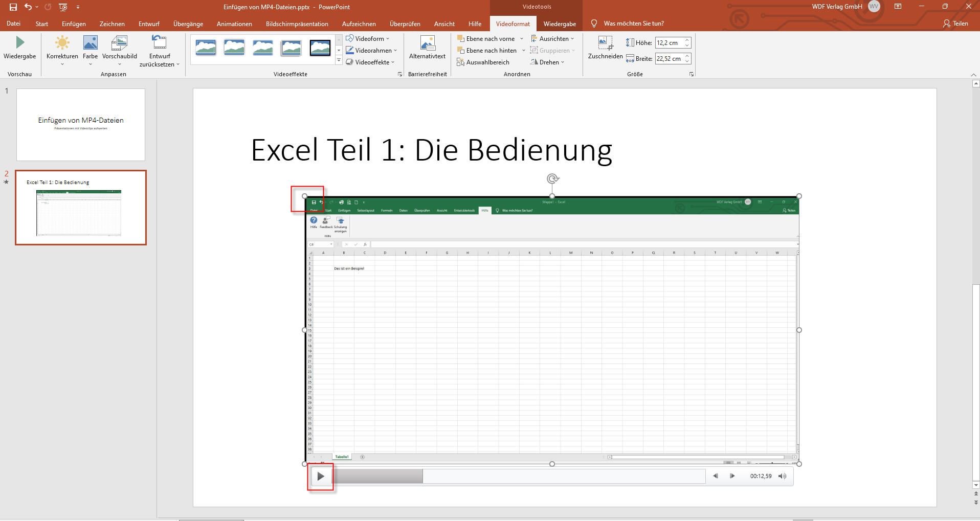Open the Datei menu

(x=13, y=24)
